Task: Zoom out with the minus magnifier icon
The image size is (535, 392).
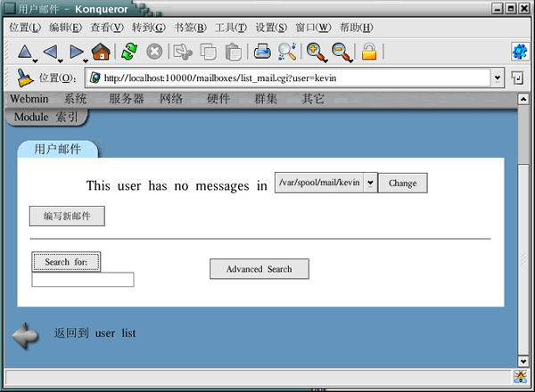Action: tap(341, 52)
